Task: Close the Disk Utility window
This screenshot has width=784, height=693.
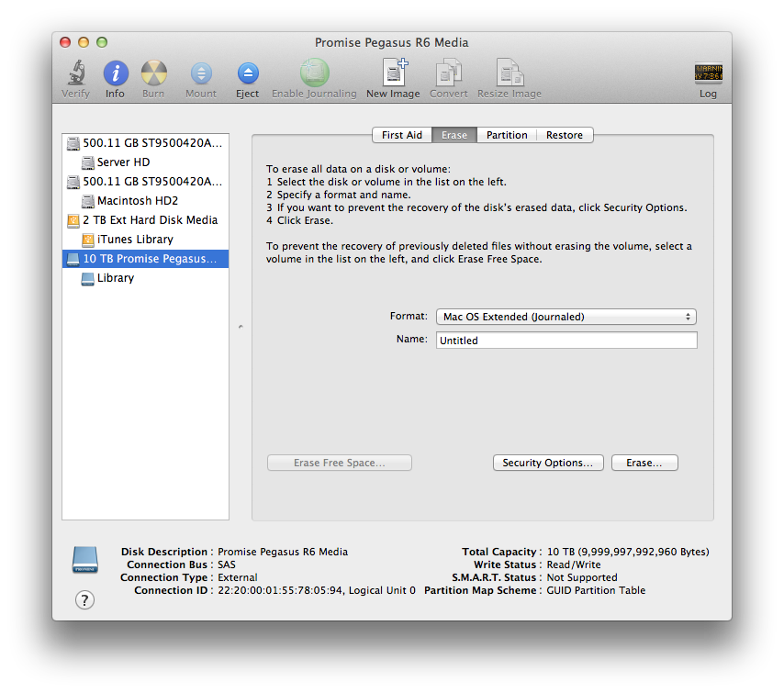Action: coord(65,42)
